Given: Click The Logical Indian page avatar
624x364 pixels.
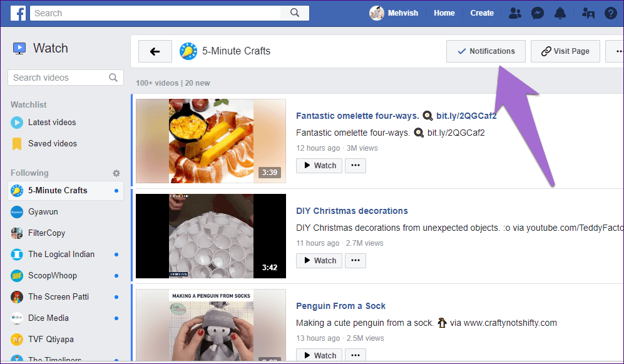Looking at the screenshot, I should click(x=17, y=254).
